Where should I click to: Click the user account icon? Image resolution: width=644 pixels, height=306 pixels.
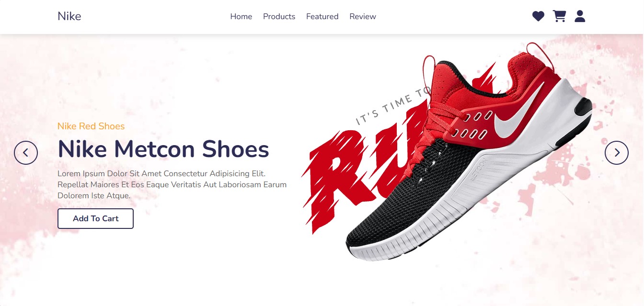[580, 16]
